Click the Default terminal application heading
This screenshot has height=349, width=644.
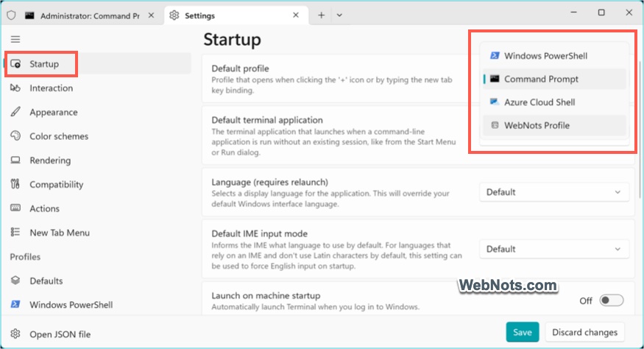267,120
